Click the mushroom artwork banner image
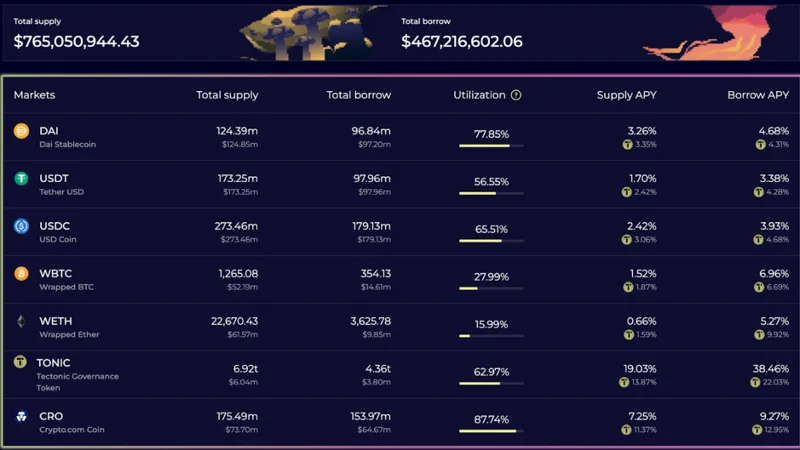This screenshot has width=800, height=450. (x=311, y=33)
